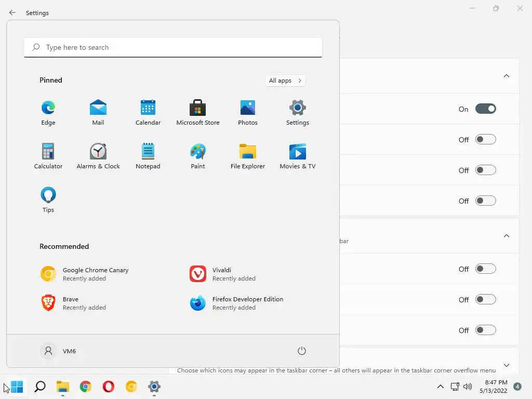Turn on the second toggle in the first group

[486, 139]
